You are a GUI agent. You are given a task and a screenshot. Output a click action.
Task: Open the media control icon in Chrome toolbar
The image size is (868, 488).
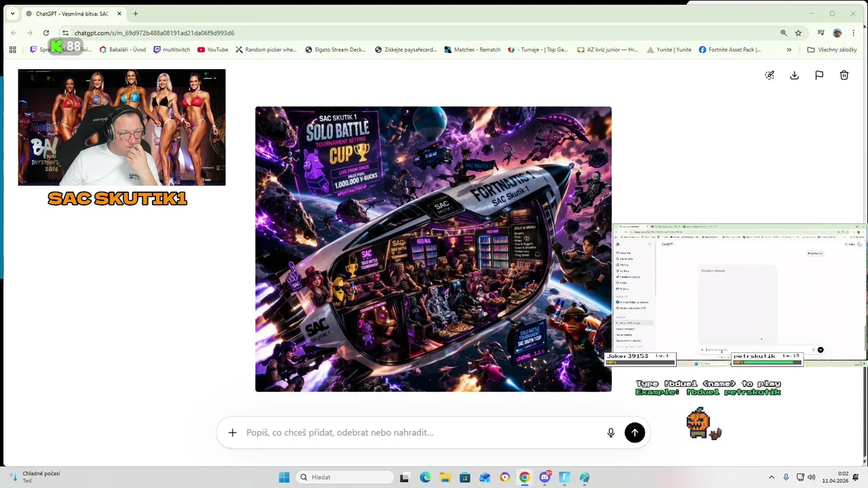point(821,33)
